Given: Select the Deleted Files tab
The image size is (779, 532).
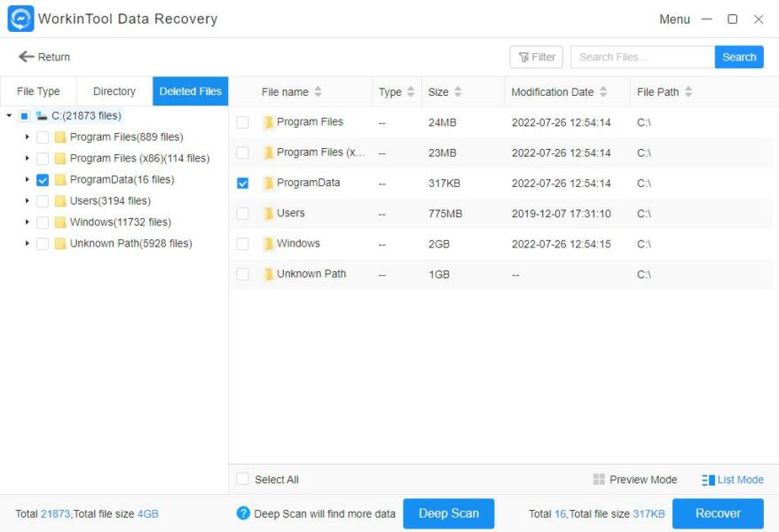Looking at the screenshot, I should [190, 91].
